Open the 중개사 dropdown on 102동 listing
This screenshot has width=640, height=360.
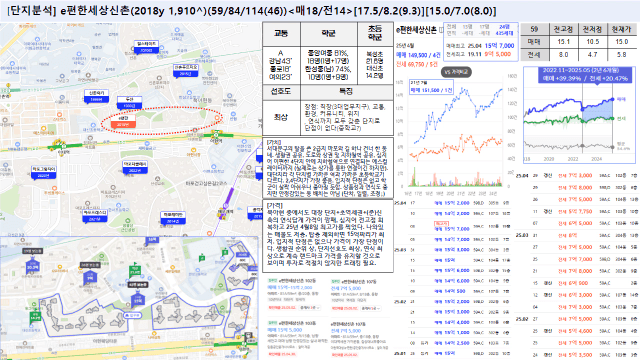(x=308, y=308)
